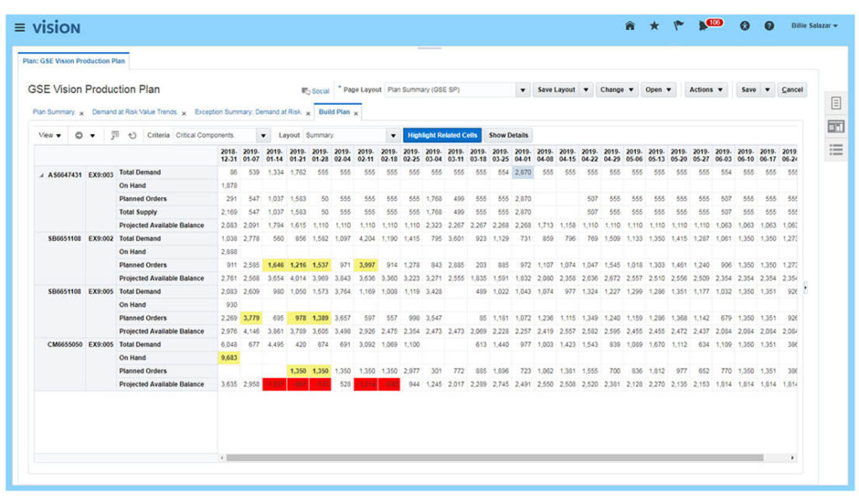Expand the Save button arrow options

[x=768, y=90]
